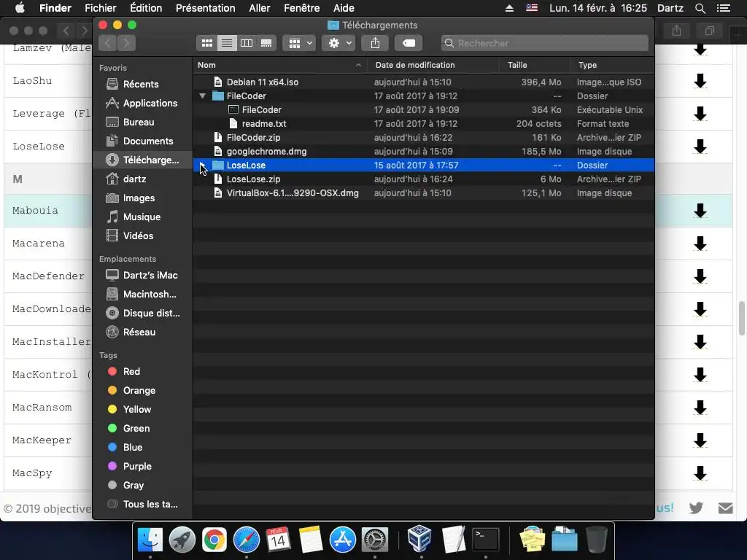Select the FileCoder.zip archive
Viewport: 747px width, 560px height.
click(x=424, y=138)
